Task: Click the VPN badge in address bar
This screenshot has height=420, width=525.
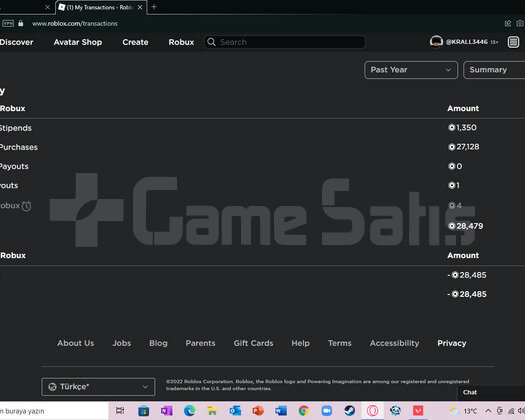Action: point(8,23)
